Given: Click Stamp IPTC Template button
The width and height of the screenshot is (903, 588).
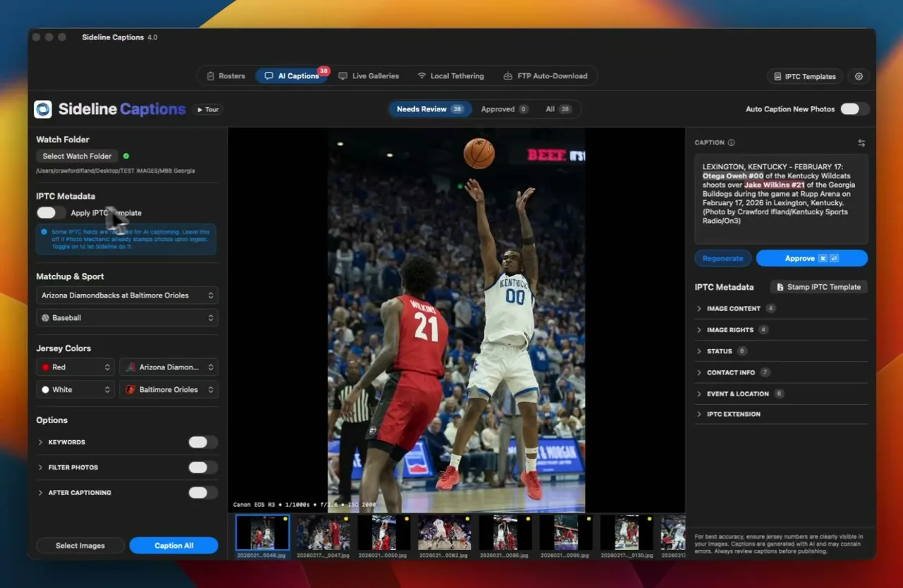Looking at the screenshot, I should coord(819,287).
